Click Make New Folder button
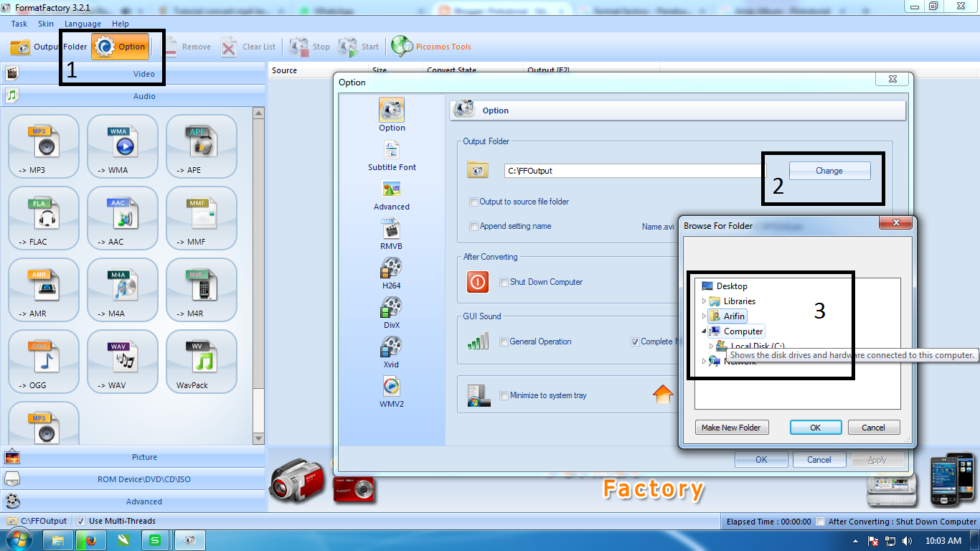 click(732, 428)
